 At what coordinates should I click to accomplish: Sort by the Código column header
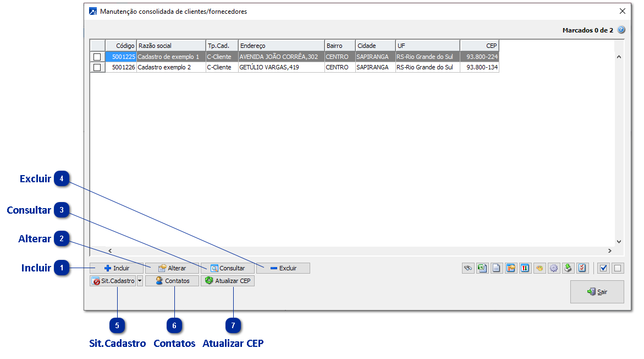tap(121, 46)
